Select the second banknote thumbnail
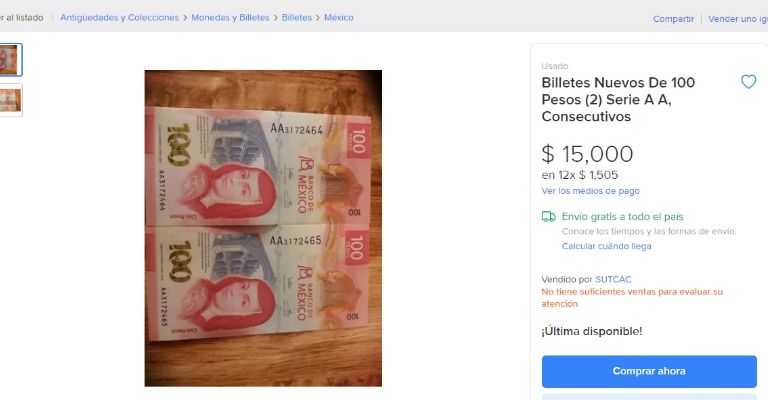Screen dimensions: 768x400 click(x=10, y=100)
